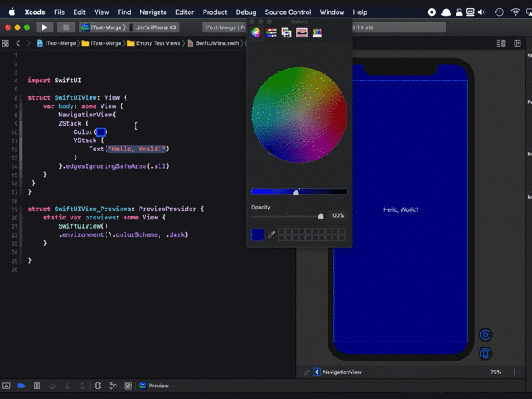532x399 pixels.
Task: Open the Color Palettes tab
Action: pos(286,32)
